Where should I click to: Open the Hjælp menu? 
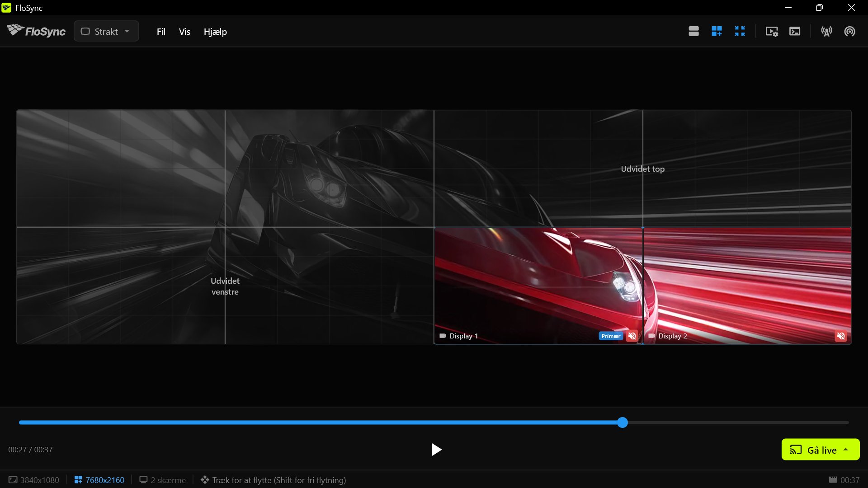(x=215, y=32)
